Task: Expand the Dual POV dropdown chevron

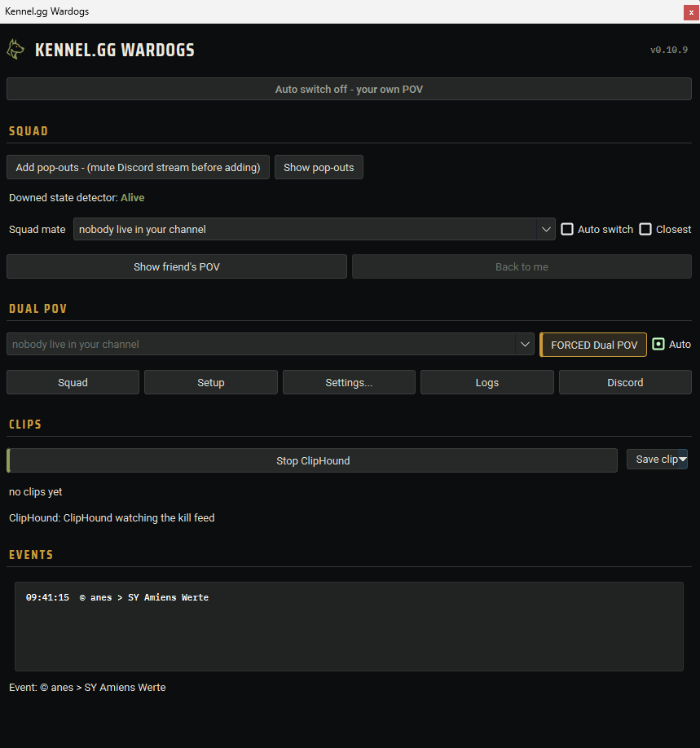Action: [525, 345]
